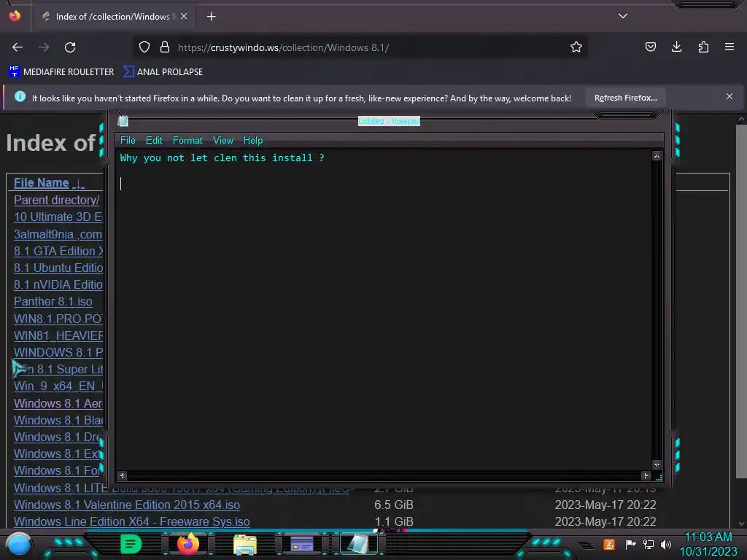Close the Index of /collection tab

coord(184,16)
